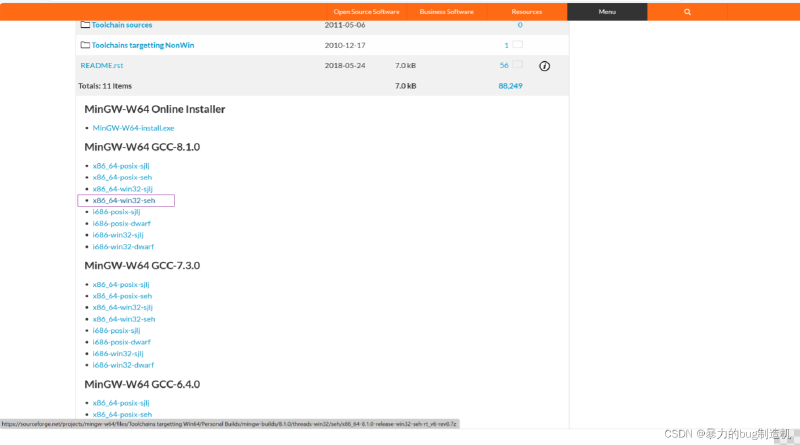The height and width of the screenshot is (445, 800).
Task: Click folder icon beside Toolchains targetting NonWin
Action: [x=85, y=45]
